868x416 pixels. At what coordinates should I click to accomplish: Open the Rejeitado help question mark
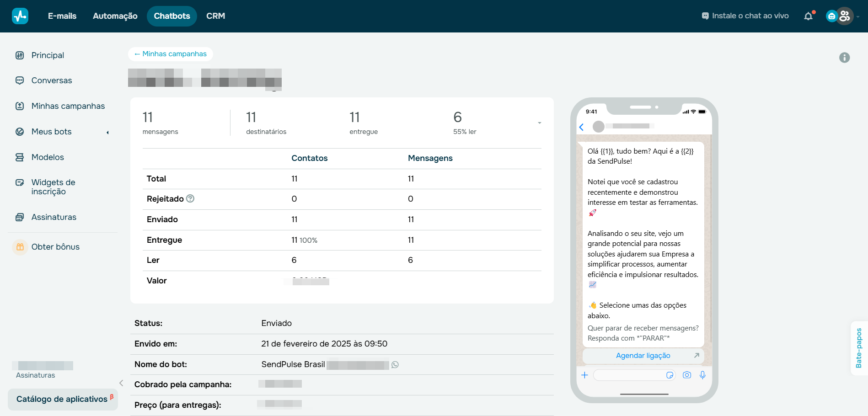pyautogui.click(x=191, y=198)
